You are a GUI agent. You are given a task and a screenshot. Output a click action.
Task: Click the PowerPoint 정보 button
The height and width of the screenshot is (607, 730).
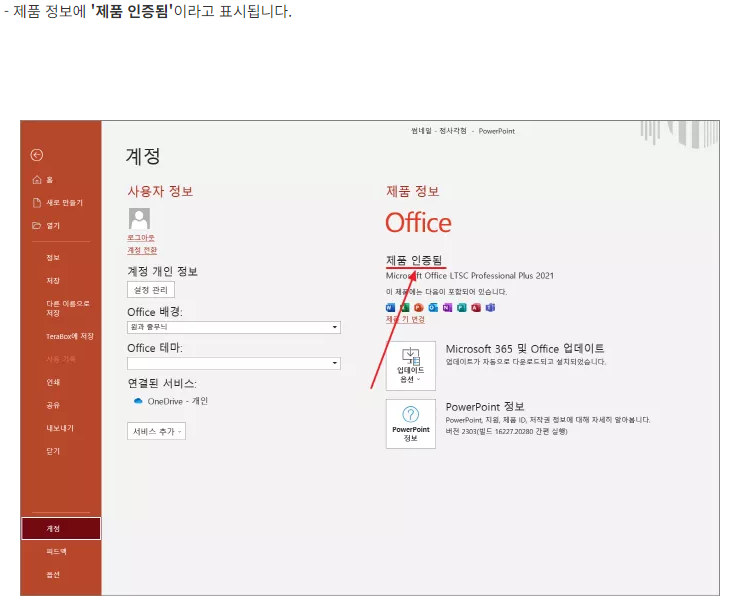(411, 424)
